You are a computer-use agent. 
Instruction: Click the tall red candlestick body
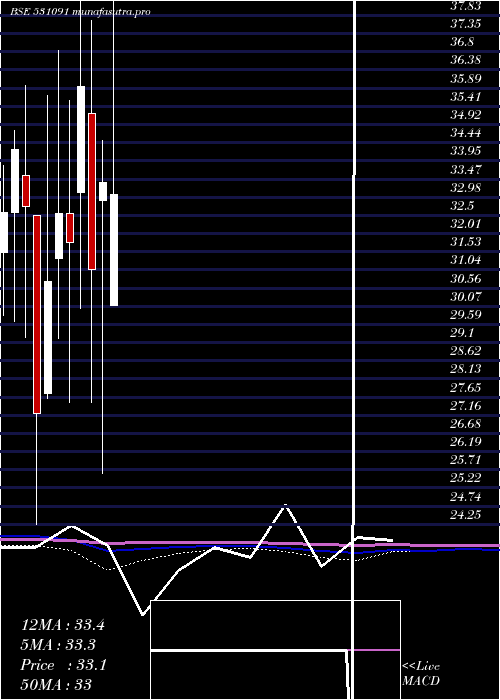click(37, 314)
